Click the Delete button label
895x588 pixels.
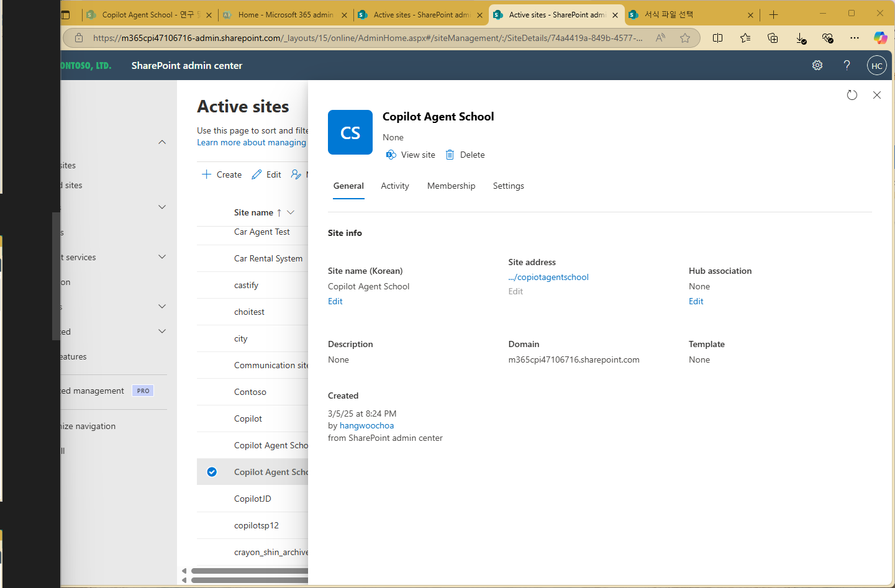pyautogui.click(x=472, y=155)
